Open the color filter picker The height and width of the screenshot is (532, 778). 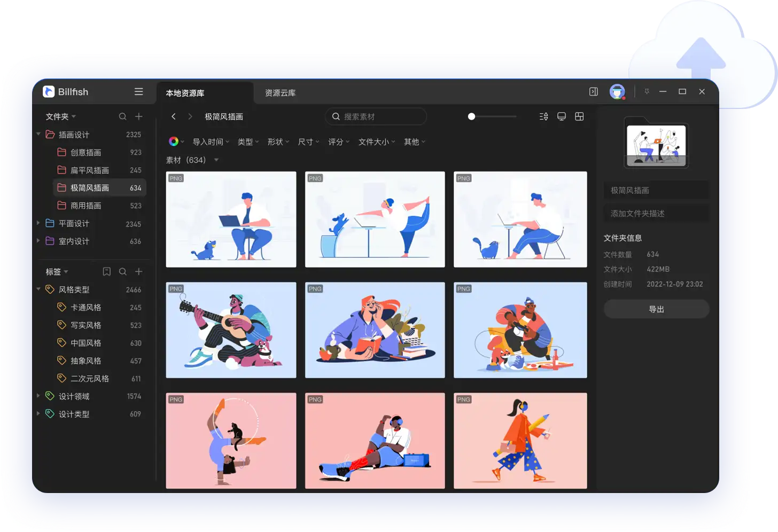[174, 141]
